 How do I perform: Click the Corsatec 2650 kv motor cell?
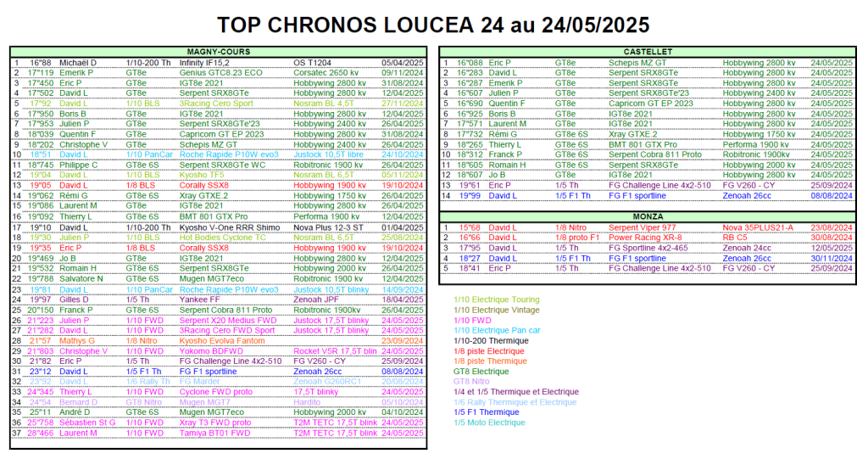click(x=326, y=73)
